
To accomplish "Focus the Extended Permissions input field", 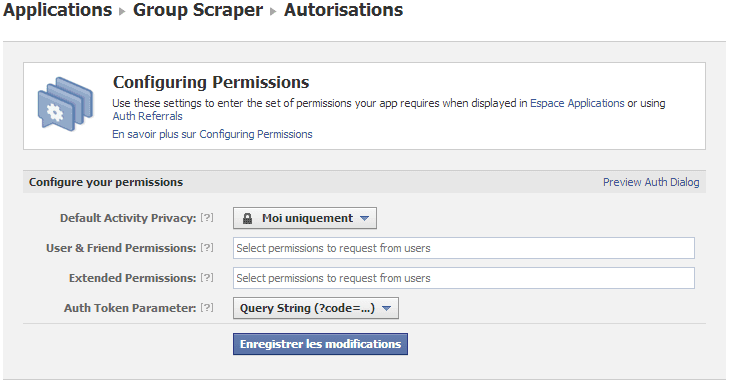I will pos(464,278).
